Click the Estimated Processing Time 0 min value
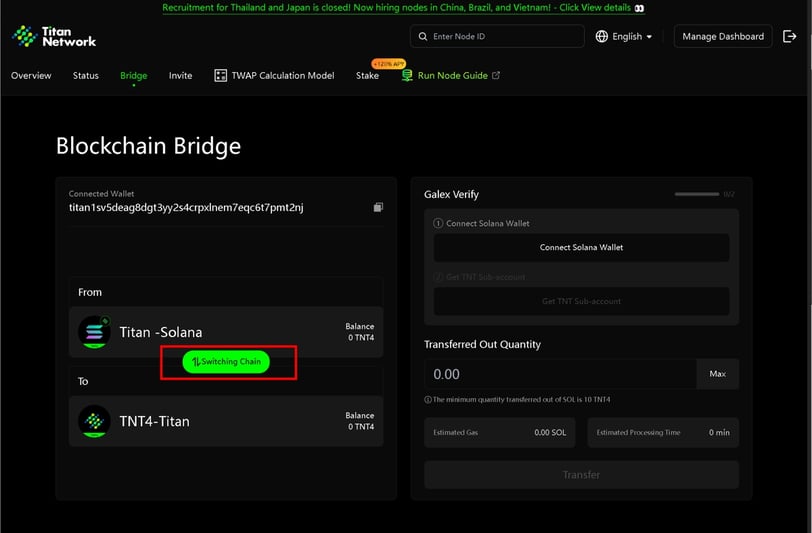The width and height of the screenshot is (812, 533). [719, 433]
